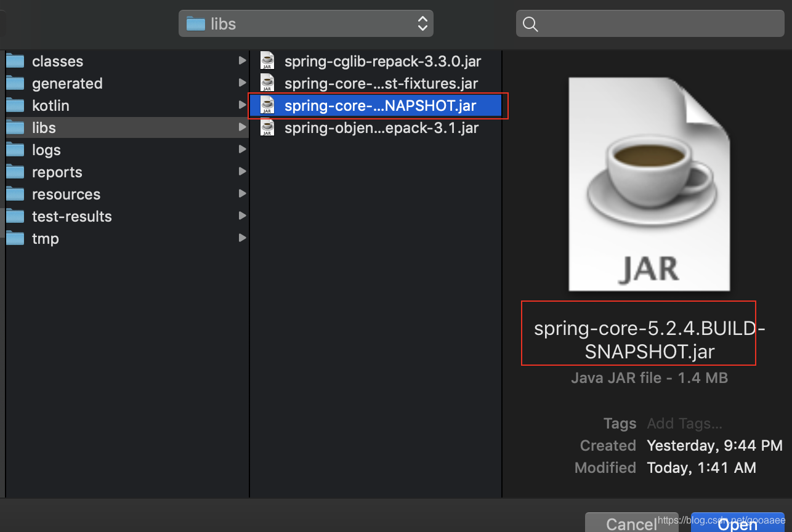The height and width of the screenshot is (532, 792).
Task: Click the Cancel button
Action: [631, 523]
